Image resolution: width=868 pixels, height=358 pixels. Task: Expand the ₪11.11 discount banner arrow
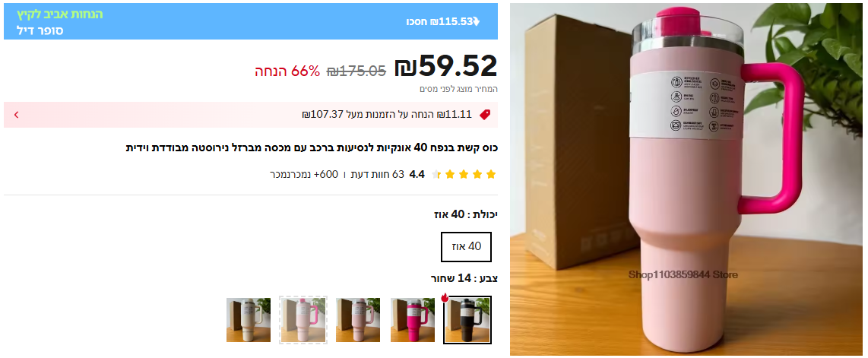click(16, 115)
